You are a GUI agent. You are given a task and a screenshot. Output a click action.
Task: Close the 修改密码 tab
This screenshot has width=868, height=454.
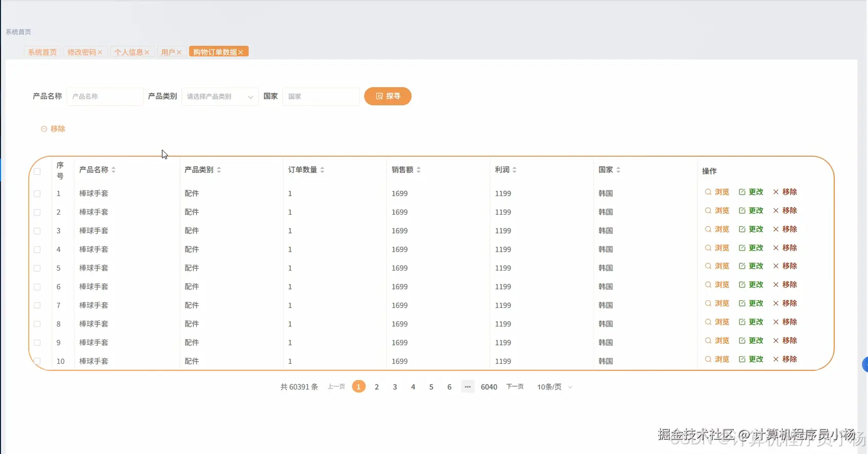(x=100, y=52)
